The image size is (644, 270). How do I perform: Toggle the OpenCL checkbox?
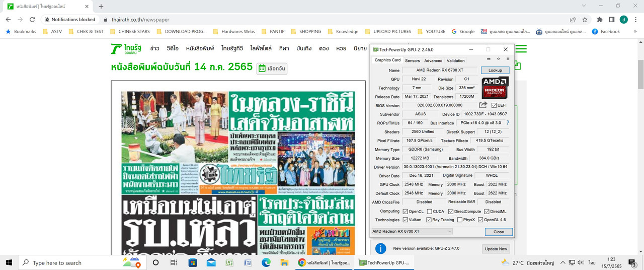[405, 212]
